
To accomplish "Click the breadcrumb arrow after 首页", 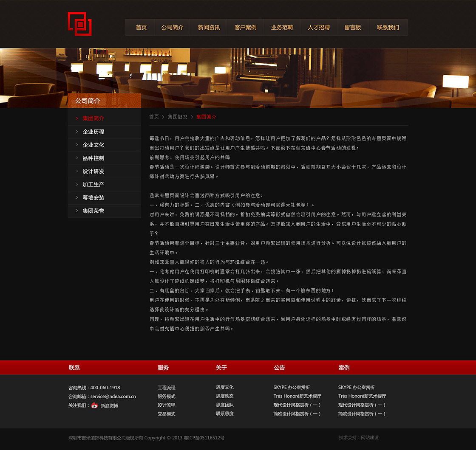I will (x=163, y=117).
